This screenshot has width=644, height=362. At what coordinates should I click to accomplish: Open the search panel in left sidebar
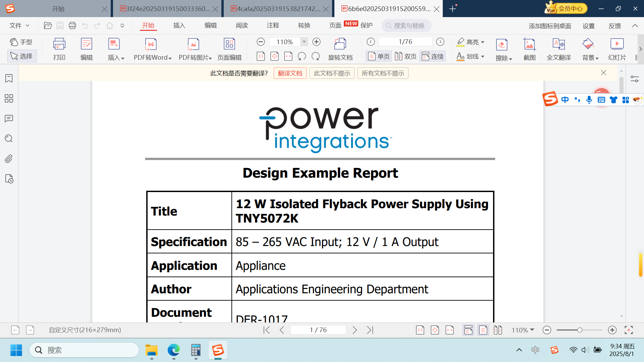click(x=9, y=139)
